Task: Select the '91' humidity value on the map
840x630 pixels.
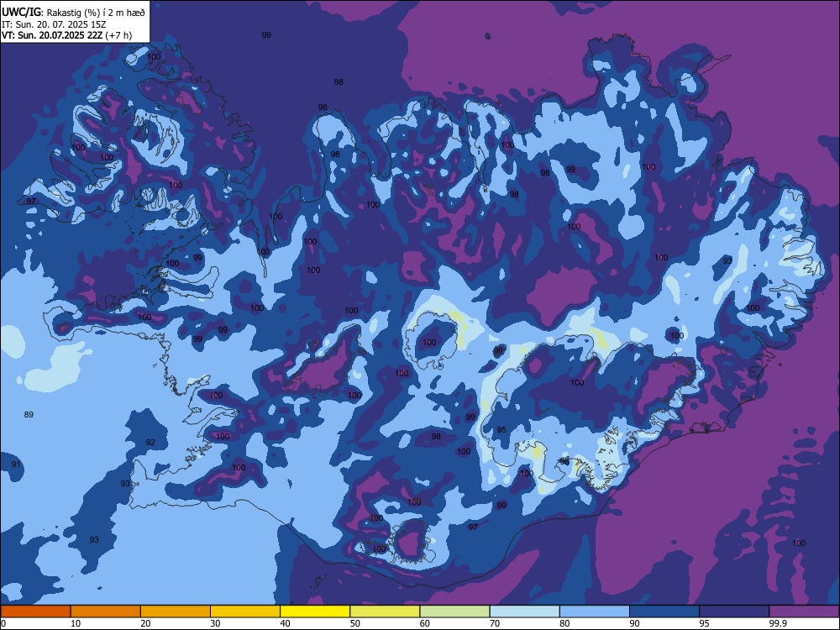Action: (x=16, y=464)
